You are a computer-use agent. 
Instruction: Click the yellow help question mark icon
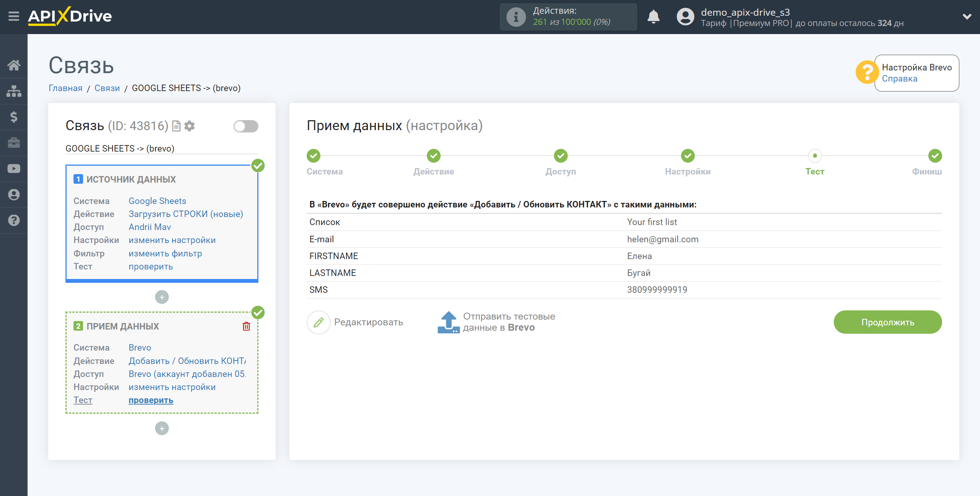[x=867, y=72]
